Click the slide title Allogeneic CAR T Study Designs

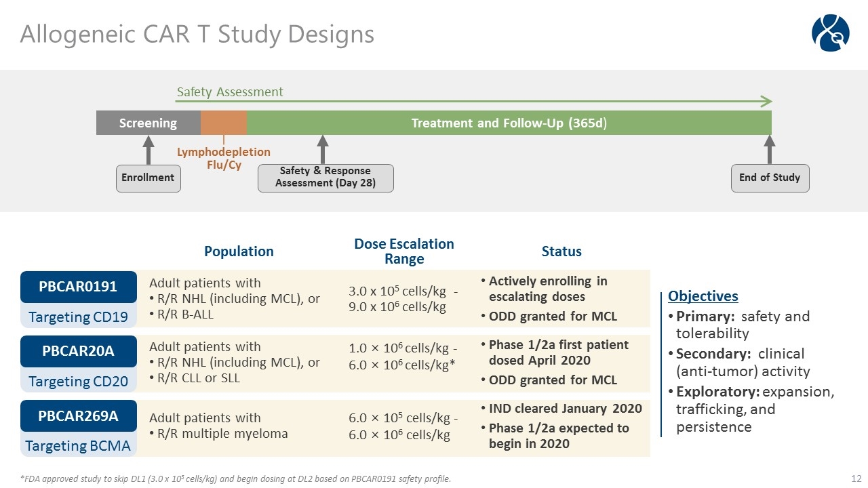(x=197, y=34)
